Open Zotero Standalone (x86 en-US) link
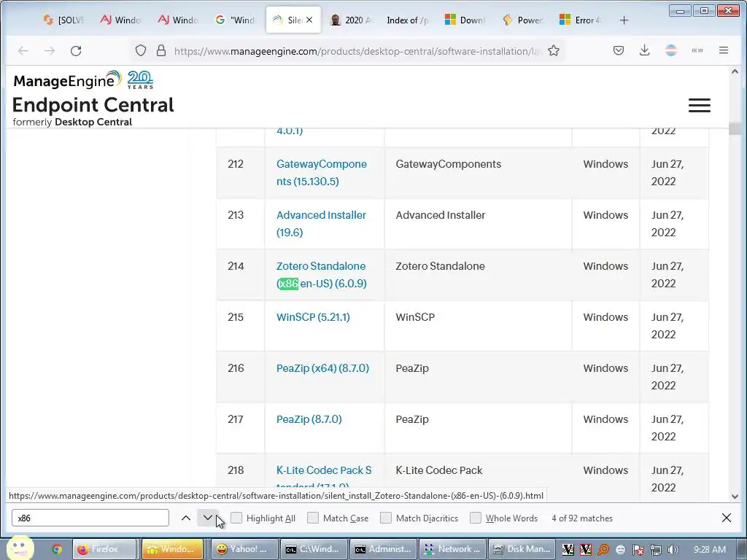This screenshot has width=747, height=560. coord(322,274)
